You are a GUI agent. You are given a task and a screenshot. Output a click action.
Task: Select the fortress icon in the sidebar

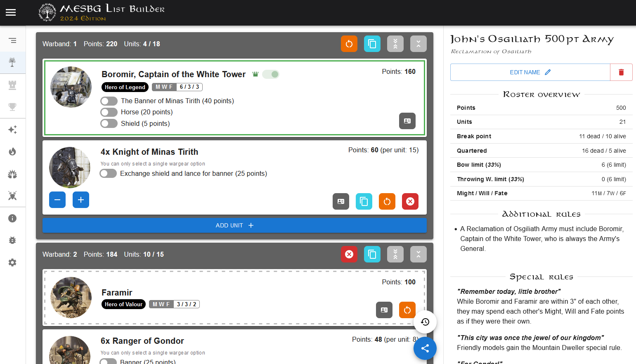(x=12, y=85)
